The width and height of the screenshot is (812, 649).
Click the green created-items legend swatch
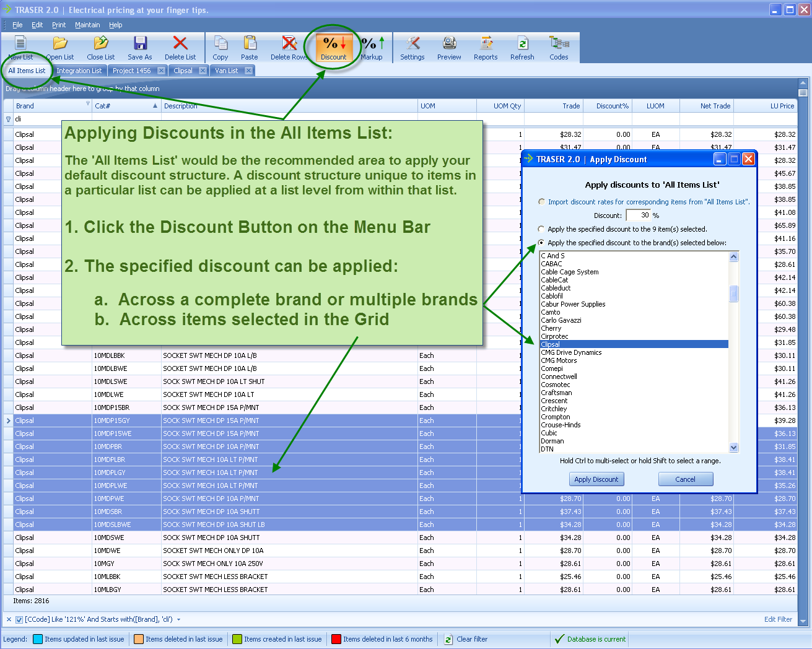pos(237,639)
